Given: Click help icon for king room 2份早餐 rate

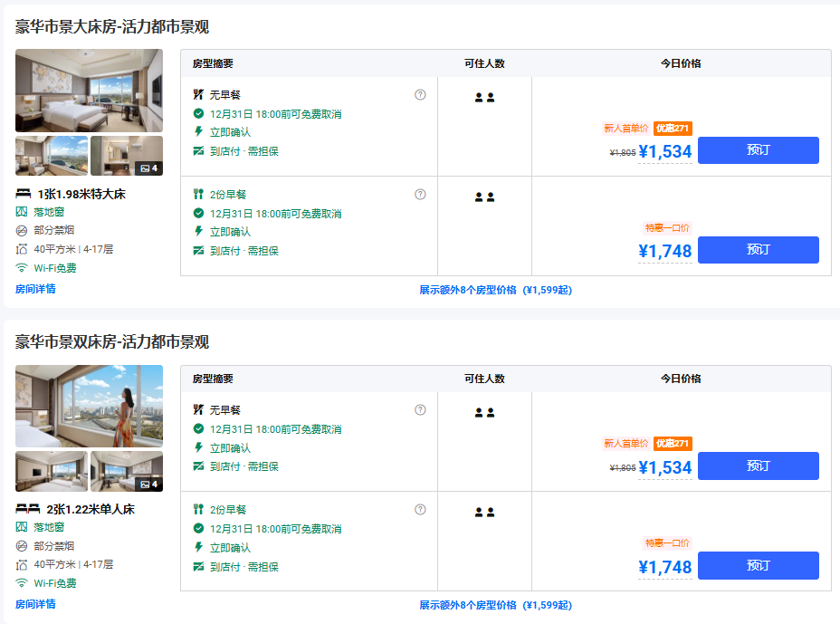Looking at the screenshot, I should 420,194.
